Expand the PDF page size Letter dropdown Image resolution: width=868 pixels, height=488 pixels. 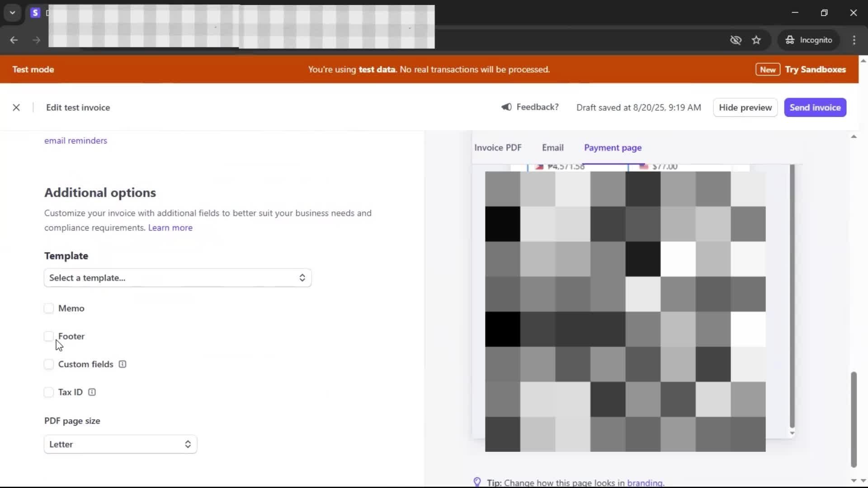click(120, 444)
